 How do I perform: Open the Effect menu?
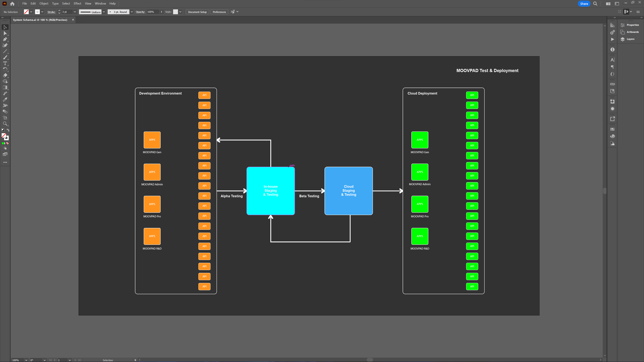pos(77,4)
